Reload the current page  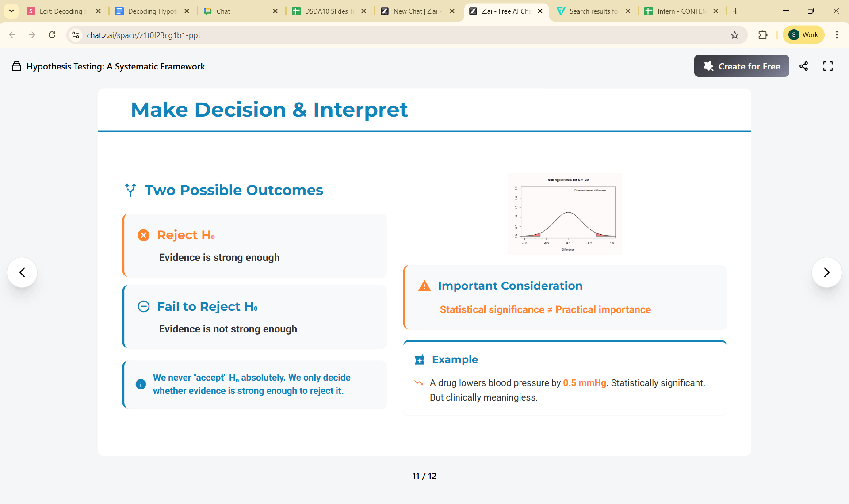52,35
